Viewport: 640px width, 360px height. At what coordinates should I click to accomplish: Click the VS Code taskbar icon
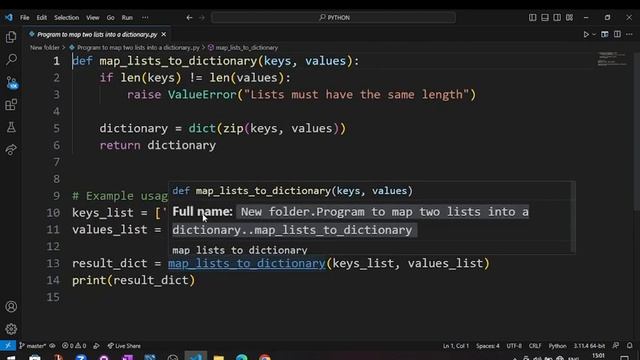tap(196, 357)
